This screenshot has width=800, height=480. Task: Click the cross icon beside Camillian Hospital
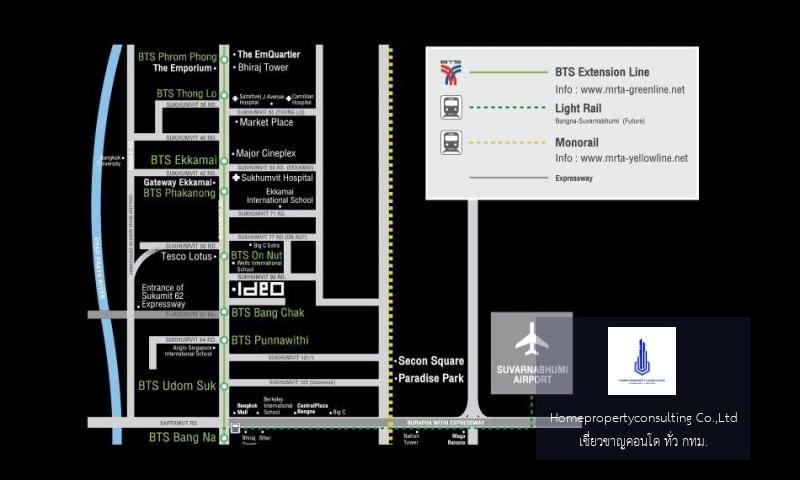coord(288,98)
